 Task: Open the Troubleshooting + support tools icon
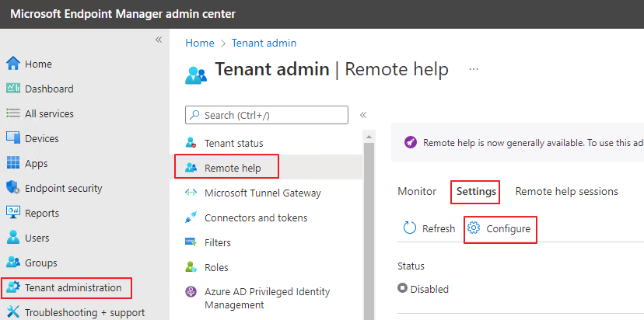click(x=13, y=312)
